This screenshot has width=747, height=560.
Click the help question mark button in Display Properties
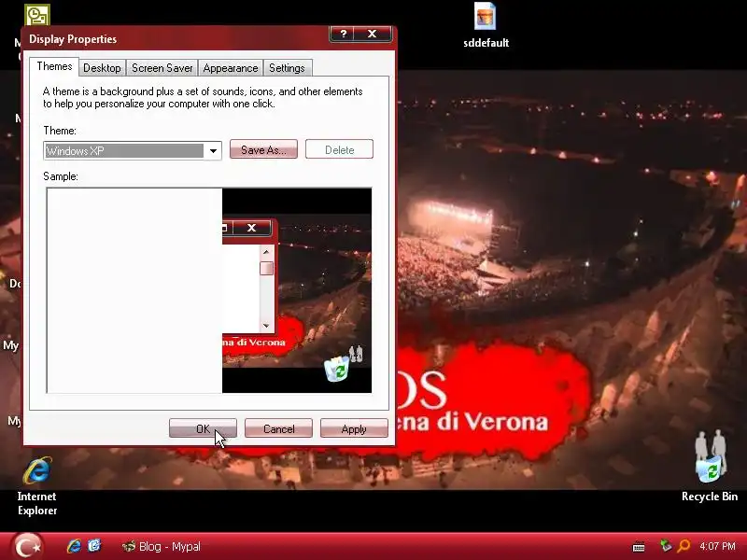click(343, 34)
